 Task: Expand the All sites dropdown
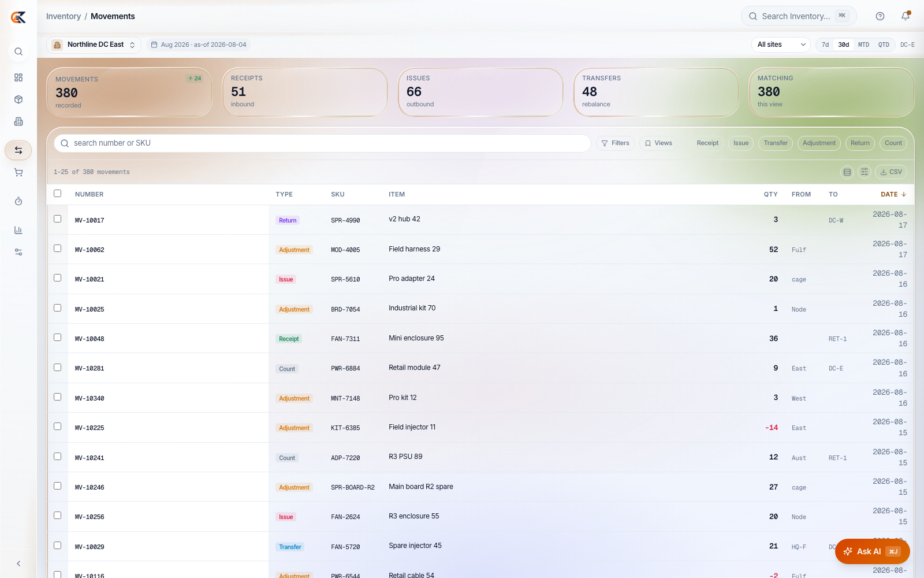click(x=781, y=45)
